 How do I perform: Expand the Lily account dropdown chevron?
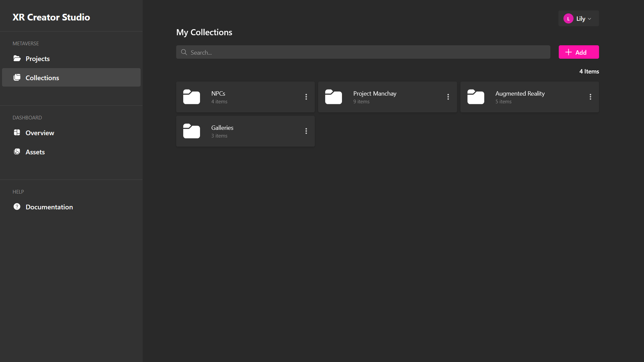click(x=590, y=19)
